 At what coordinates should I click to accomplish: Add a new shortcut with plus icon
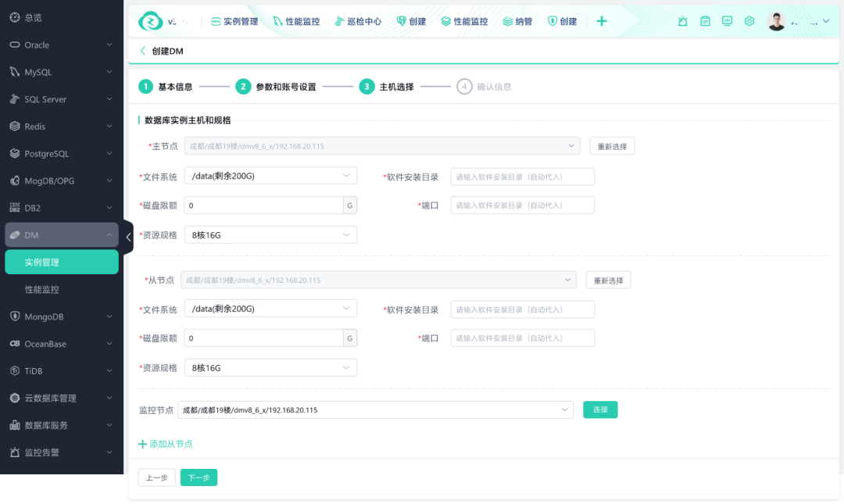(602, 21)
